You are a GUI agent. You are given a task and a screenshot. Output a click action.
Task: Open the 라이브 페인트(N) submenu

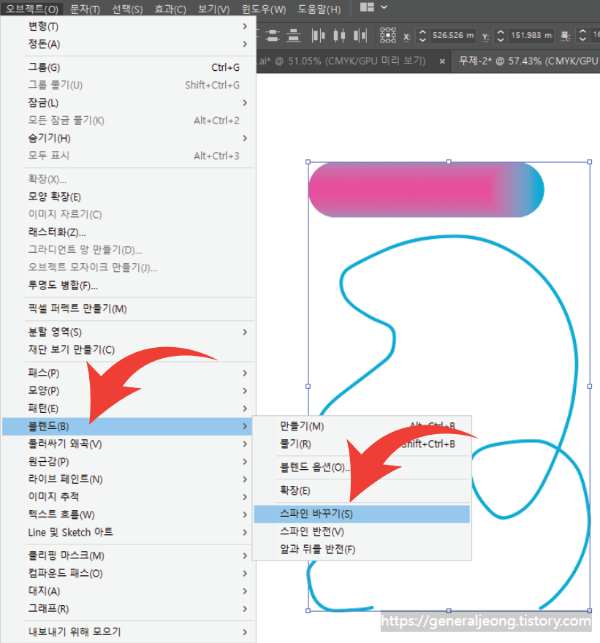coord(129,479)
